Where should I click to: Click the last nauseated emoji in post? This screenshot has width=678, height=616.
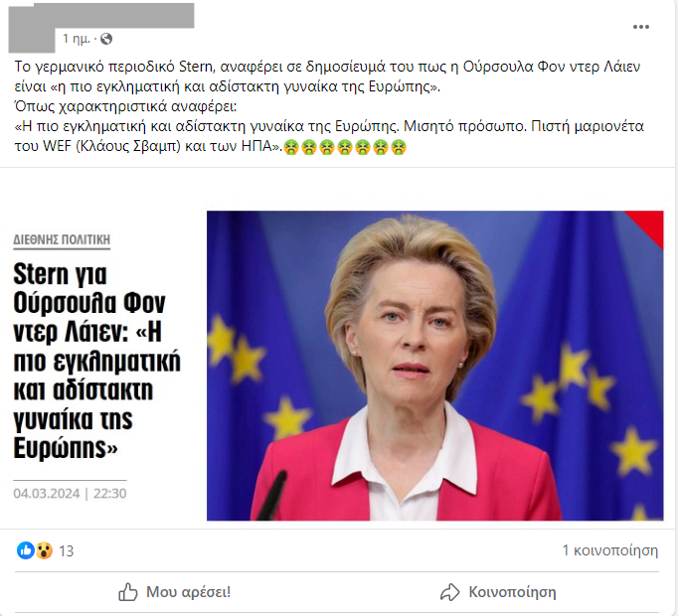pyautogui.click(x=399, y=147)
